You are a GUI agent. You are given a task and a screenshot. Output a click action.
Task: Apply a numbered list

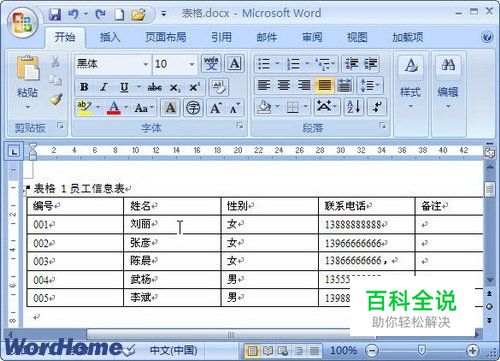[293, 64]
